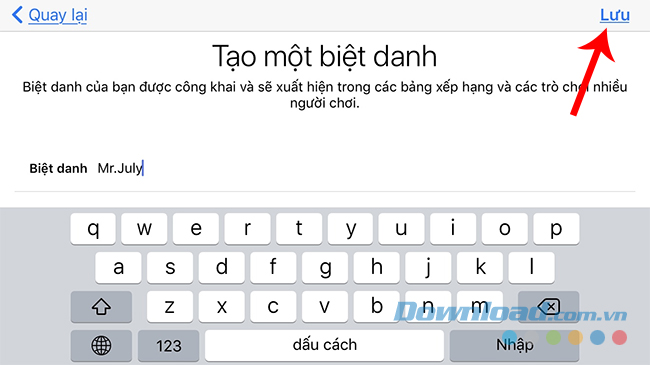Tap the u key
Screen dimensions: 650x365
pos(401,229)
